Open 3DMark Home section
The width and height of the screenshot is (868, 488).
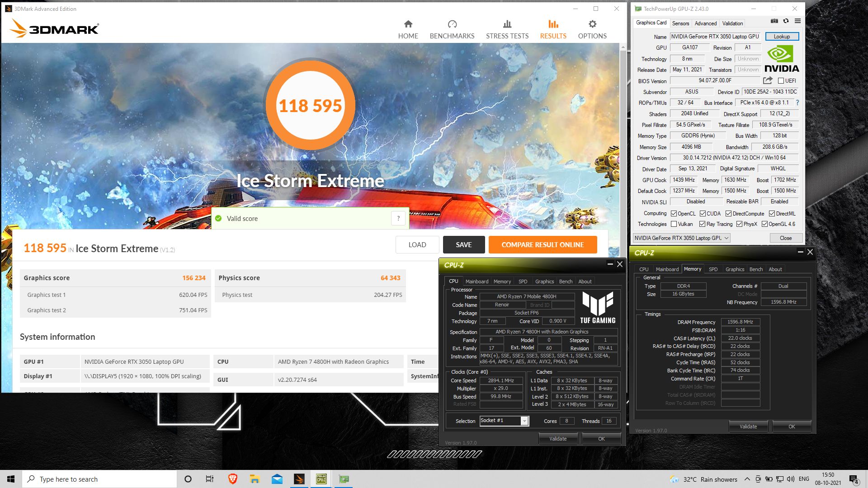pos(408,30)
